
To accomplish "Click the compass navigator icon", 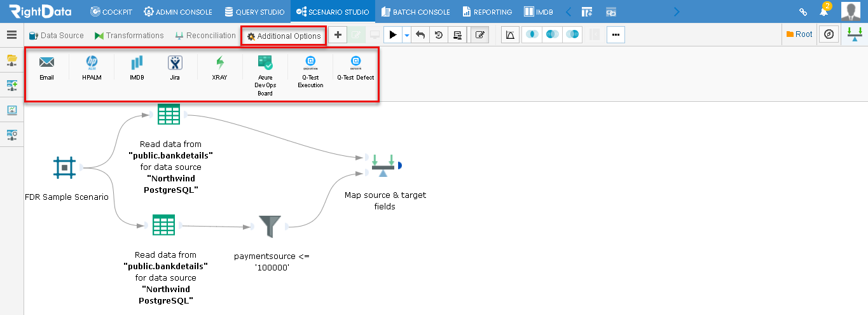I will [x=829, y=34].
